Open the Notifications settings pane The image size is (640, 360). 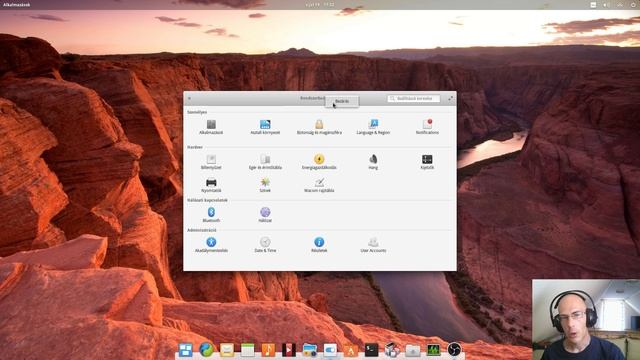[427, 127]
